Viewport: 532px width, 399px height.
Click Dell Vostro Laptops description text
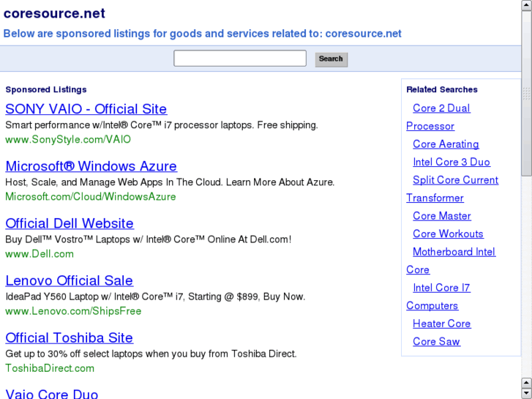(149, 239)
